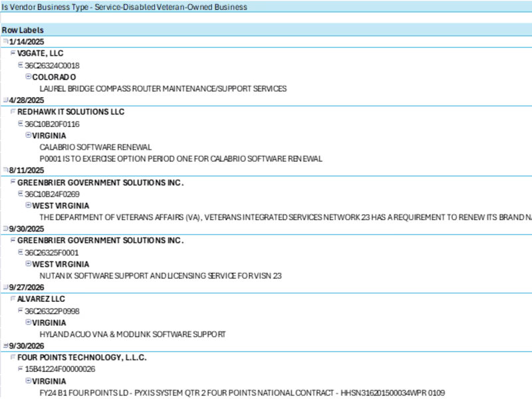532x399 pixels.
Task: Collapse WEST VIRGINIA under 36C10B24F0269
Action: click(29, 205)
